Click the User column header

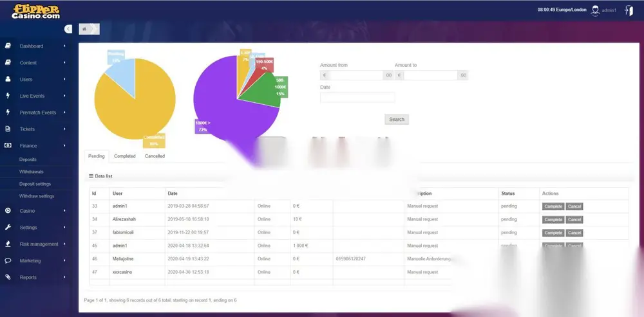(x=117, y=193)
